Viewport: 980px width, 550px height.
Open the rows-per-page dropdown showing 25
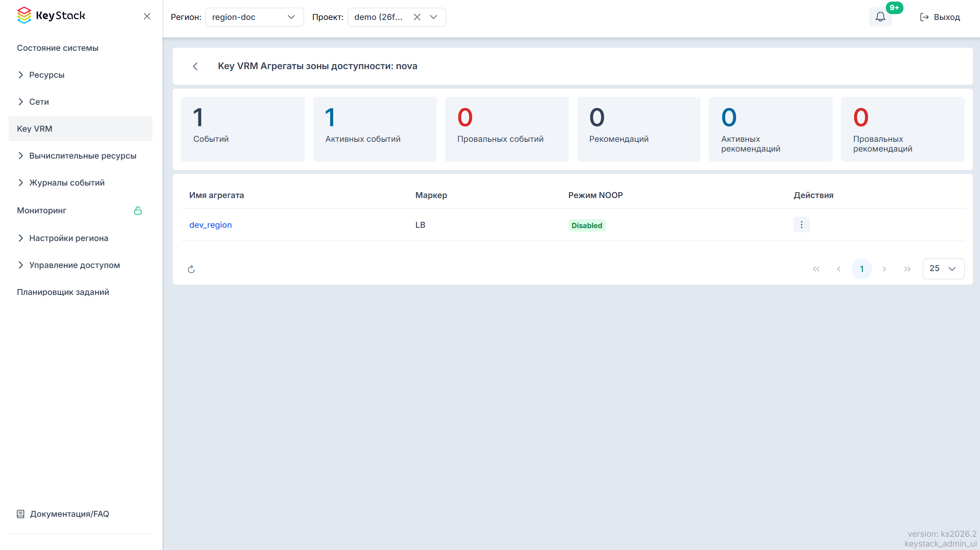(943, 269)
